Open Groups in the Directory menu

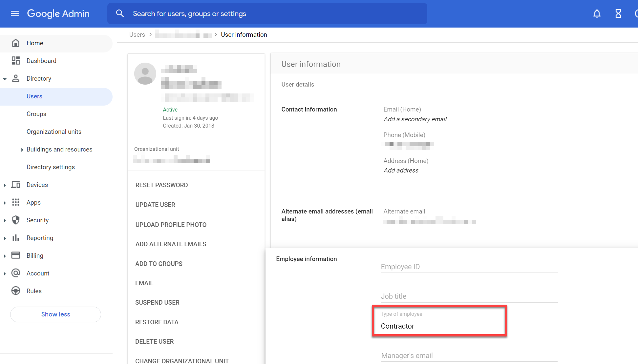point(36,114)
